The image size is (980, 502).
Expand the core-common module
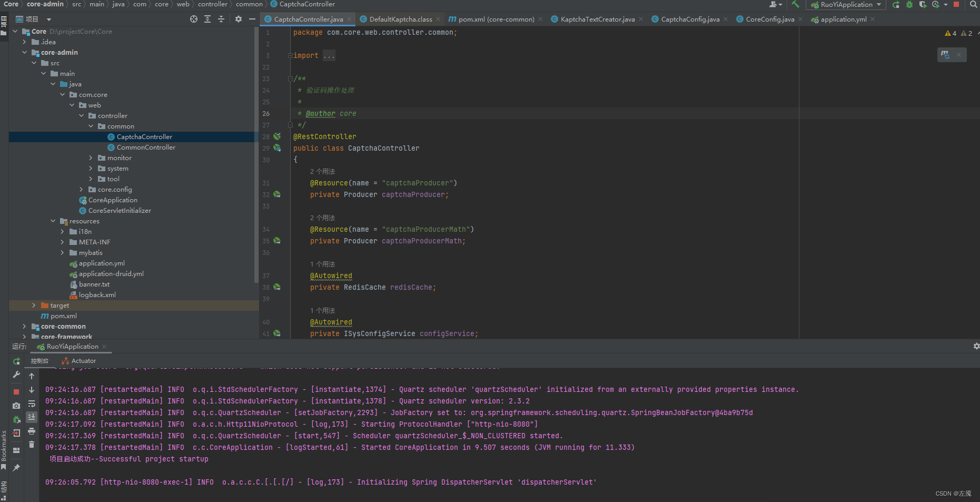coord(25,326)
